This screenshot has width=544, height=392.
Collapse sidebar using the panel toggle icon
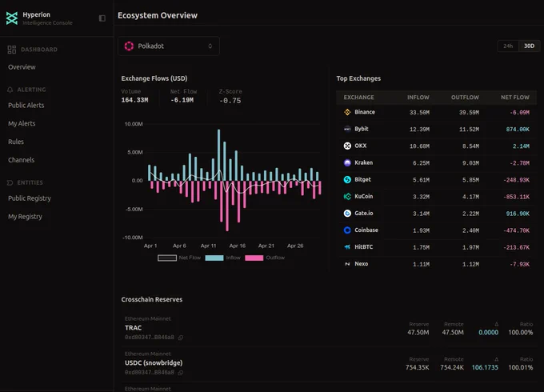coord(102,18)
